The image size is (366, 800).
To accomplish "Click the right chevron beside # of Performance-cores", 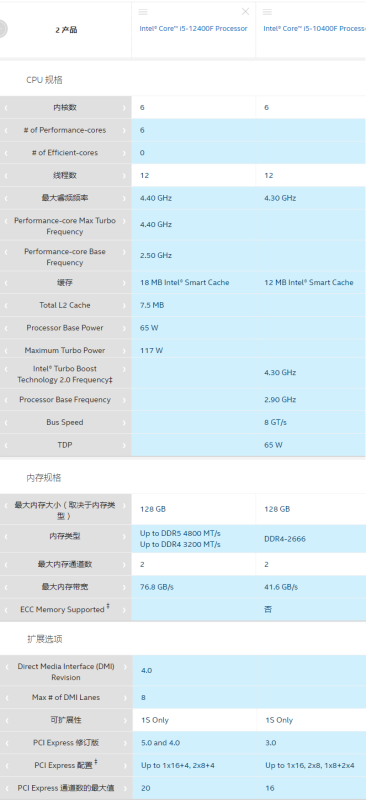I will pyautogui.click(x=125, y=130).
